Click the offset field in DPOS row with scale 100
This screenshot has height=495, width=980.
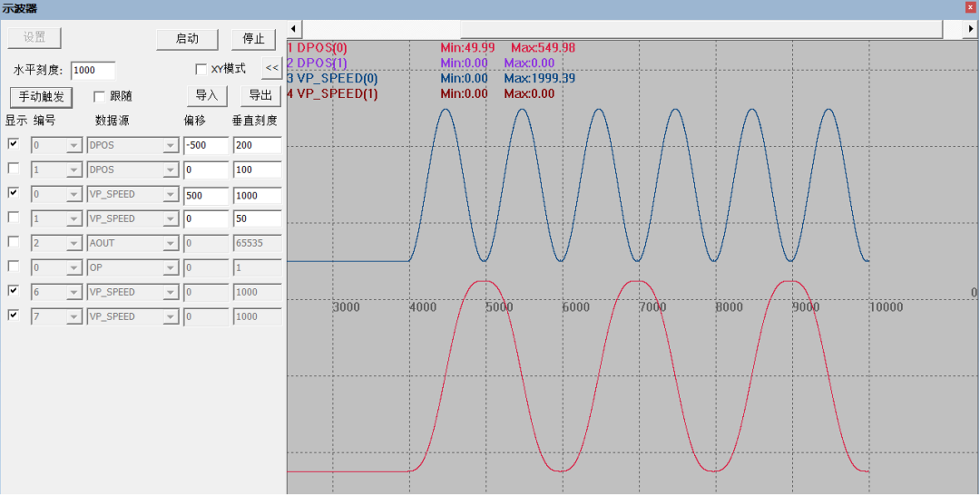click(x=206, y=170)
